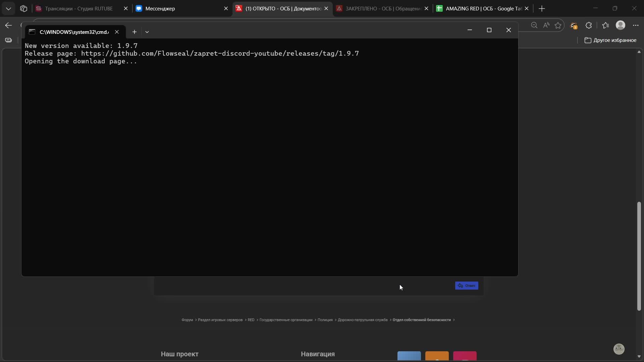Image resolution: width=644 pixels, height=362 pixels.
Task: Open browser extensions puzzle icon
Action: pyautogui.click(x=589, y=25)
